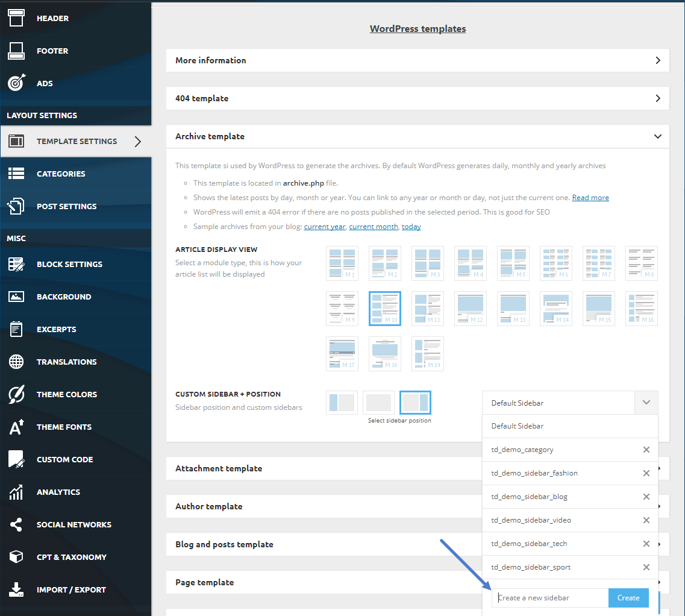This screenshot has width=685, height=616.
Task: Click the WordPress templates heading link
Action: point(418,29)
